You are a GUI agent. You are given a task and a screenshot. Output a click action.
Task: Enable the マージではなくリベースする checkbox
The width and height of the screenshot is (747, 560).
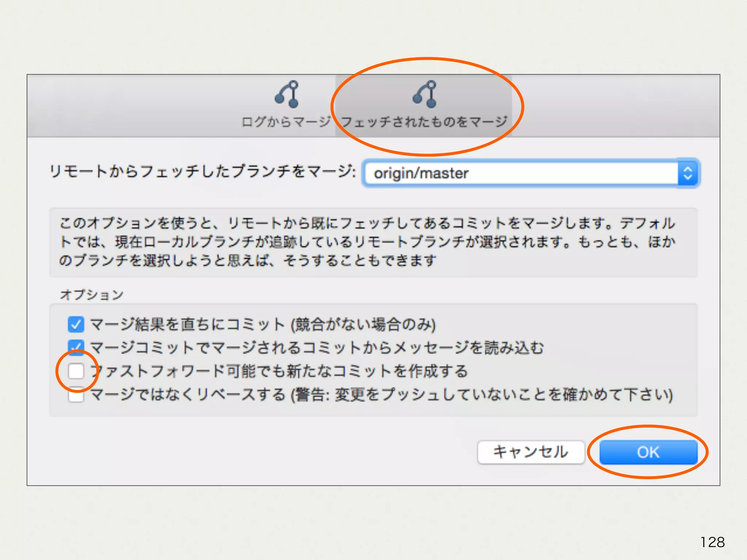click(x=76, y=395)
